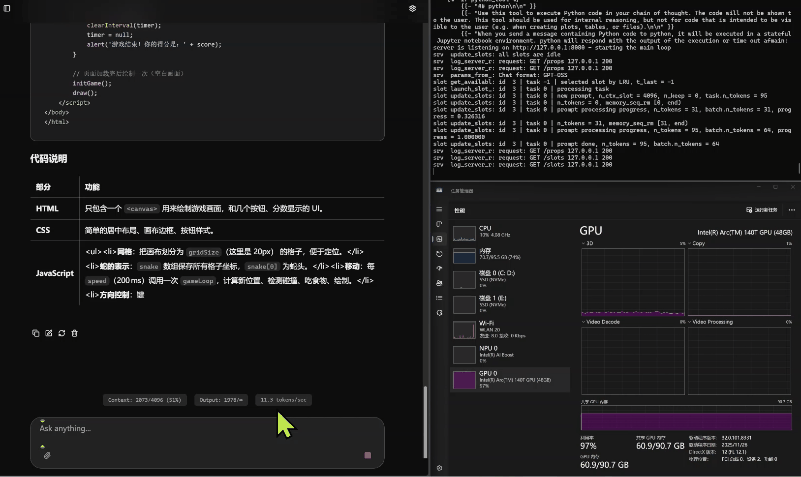The height and width of the screenshot is (477, 801).
Task: Click the shared GPU memory usage graph
Action: (686, 418)
